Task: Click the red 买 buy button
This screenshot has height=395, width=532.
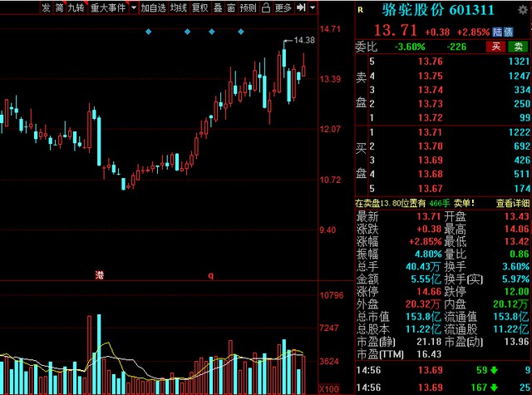Action: (495, 46)
